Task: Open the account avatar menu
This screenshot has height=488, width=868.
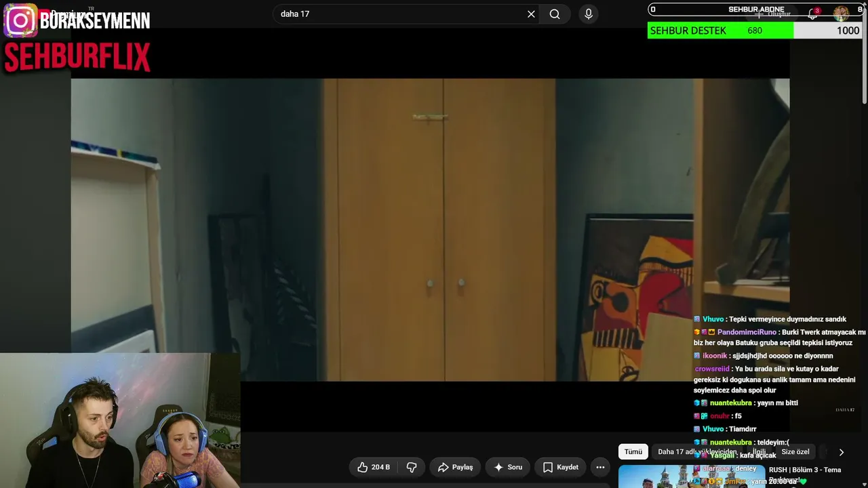Action: tap(841, 14)
